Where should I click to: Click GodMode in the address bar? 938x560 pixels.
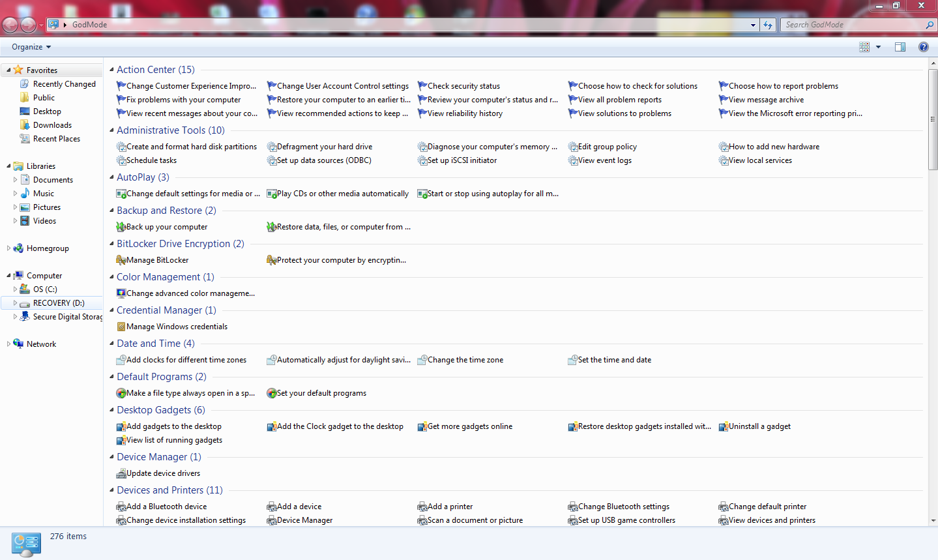[x=90, y=25]
